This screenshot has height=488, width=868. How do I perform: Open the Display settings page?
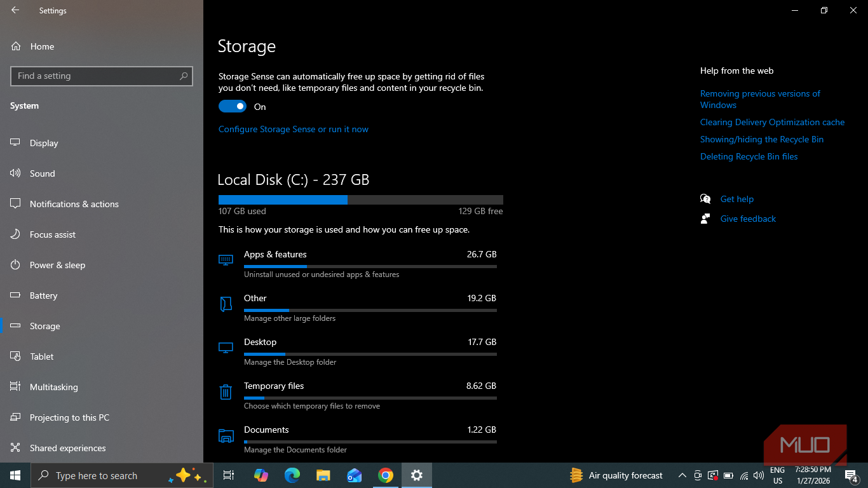pyautogui.click(x=102, y=143)
